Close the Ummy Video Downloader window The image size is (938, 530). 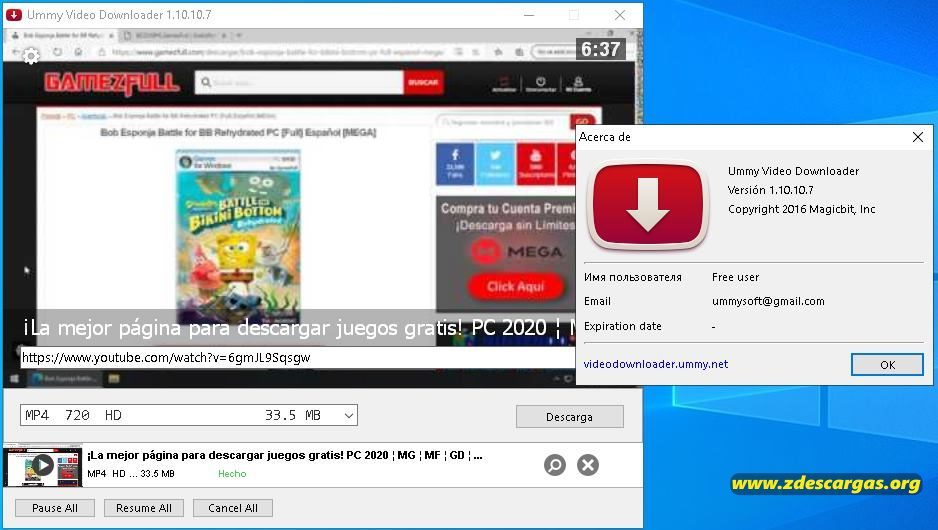pyautogui.click(x=620, y=15)
